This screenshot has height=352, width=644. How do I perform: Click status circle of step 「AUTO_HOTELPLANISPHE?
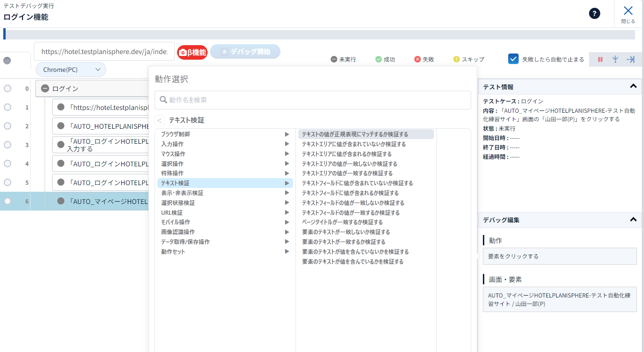click(x=61, y=126)
